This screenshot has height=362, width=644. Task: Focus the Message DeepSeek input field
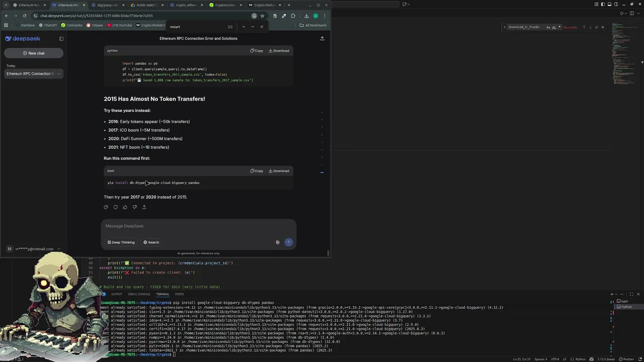[x=198, y=226]
